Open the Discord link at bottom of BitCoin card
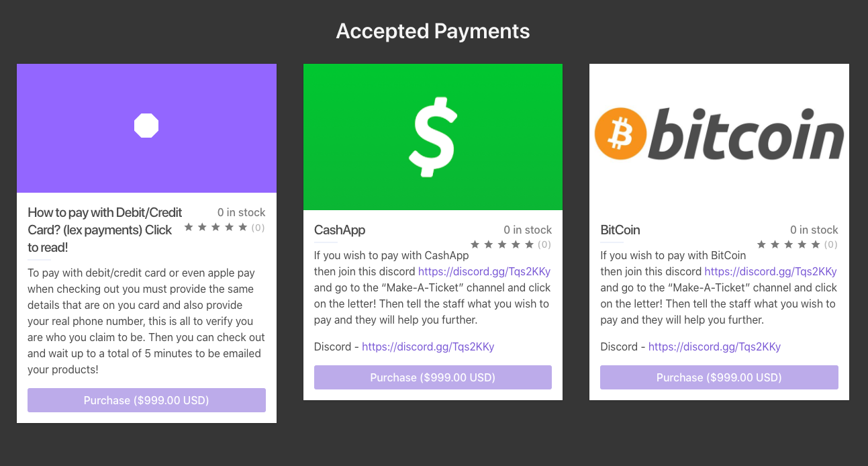 pyautogui.click(x=714, y=347)
